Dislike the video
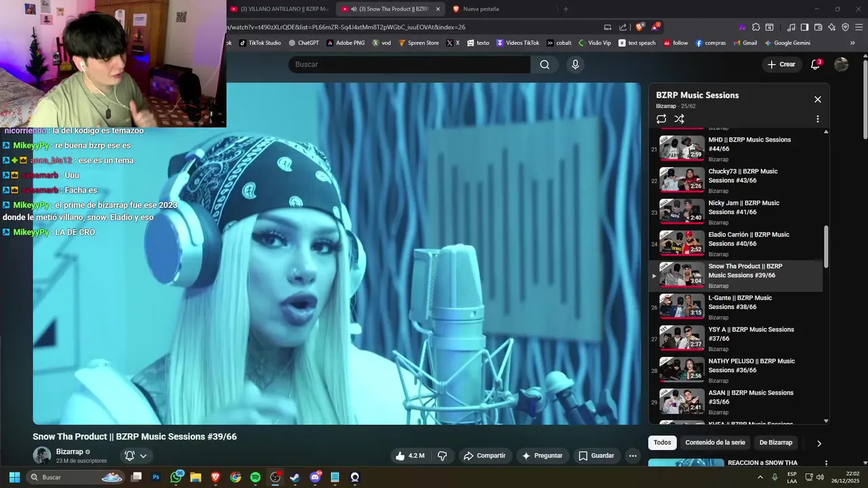868x488 pixels. click(x=442, y=455)
